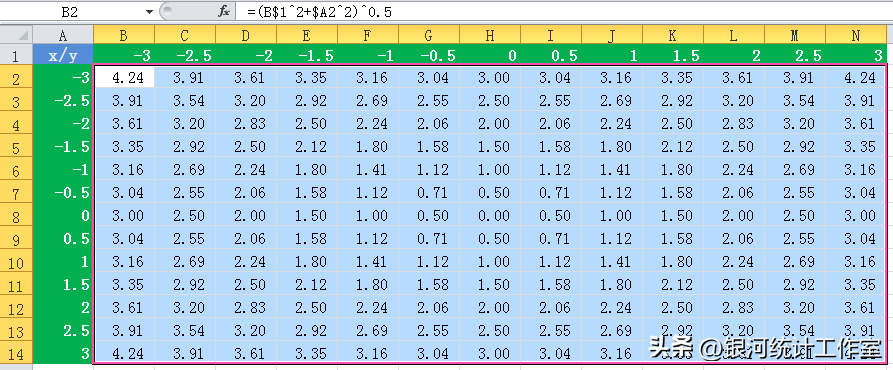Click cell H14 showing 3.00
Viewport: 893px width, 370px height.
[x=490, y=353]
